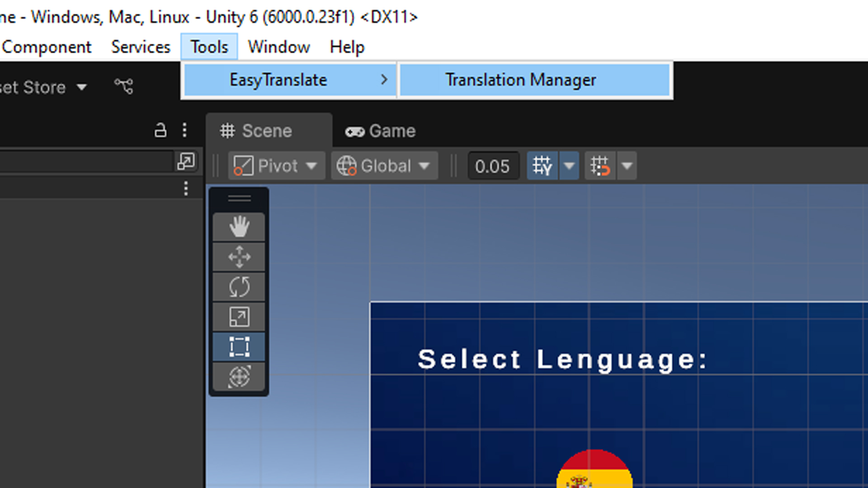Select the Move tool

239,257
